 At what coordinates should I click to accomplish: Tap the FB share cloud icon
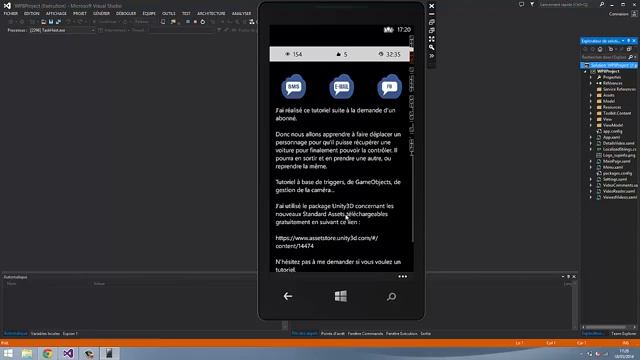click(389, 87)
